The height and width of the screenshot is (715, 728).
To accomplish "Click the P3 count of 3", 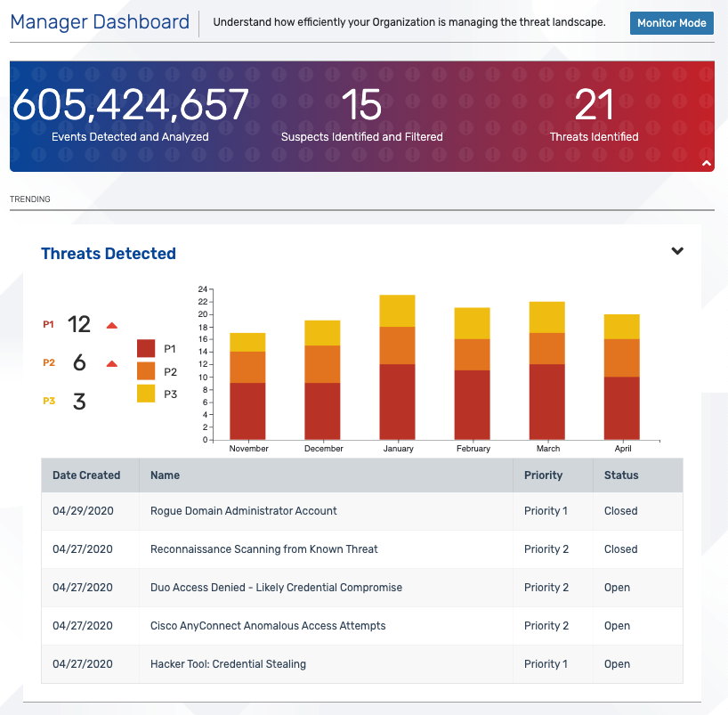I will click(79, 402).
